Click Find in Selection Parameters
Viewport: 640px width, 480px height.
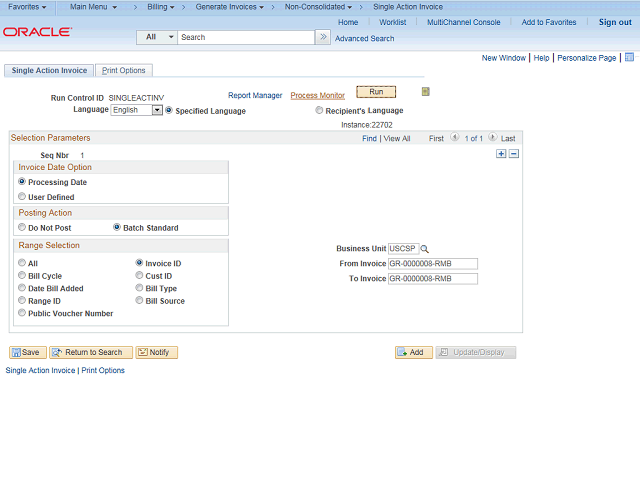pos(369,138)
